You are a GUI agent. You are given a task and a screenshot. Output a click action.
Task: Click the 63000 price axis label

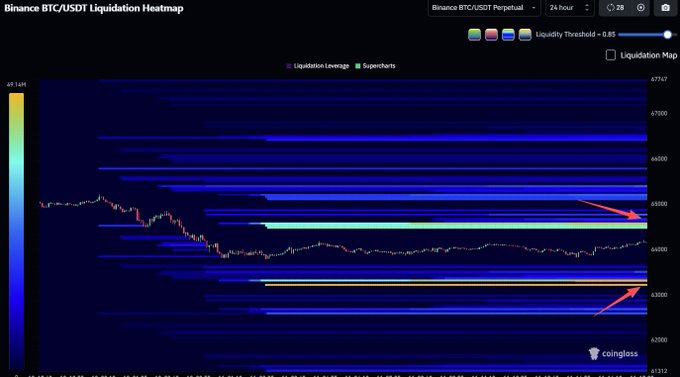659,295
